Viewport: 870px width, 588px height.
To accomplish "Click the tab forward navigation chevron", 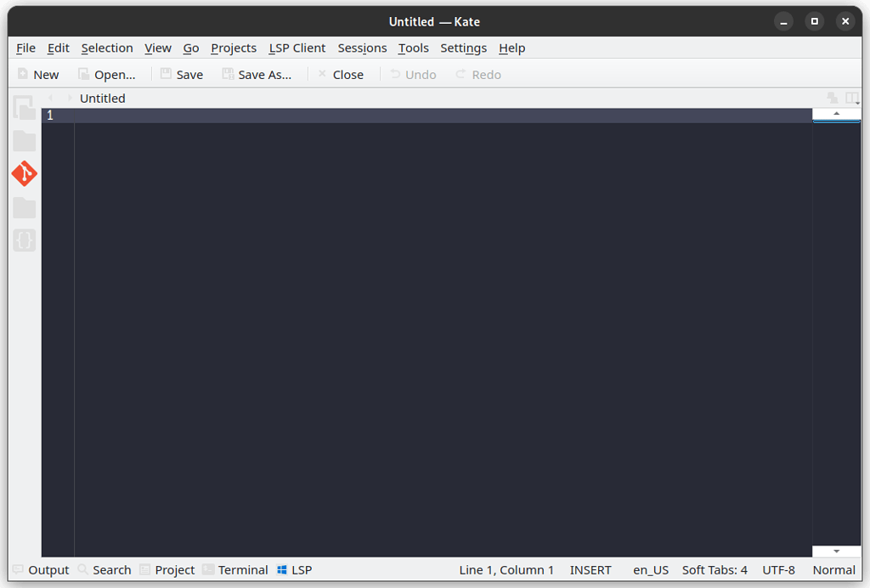I will tap(69, 98).
